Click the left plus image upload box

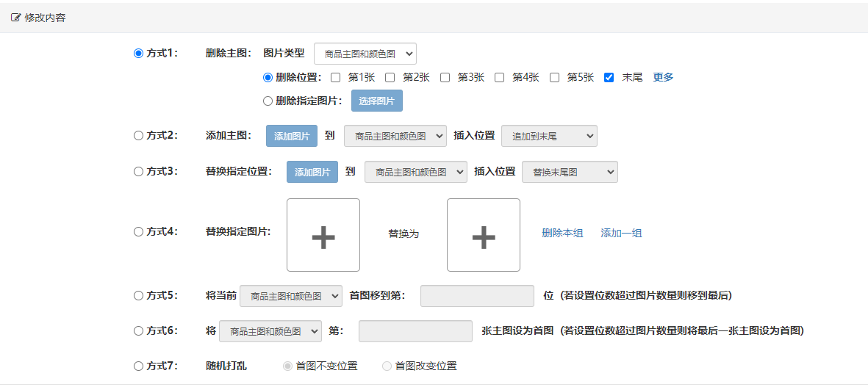point(323,235)
